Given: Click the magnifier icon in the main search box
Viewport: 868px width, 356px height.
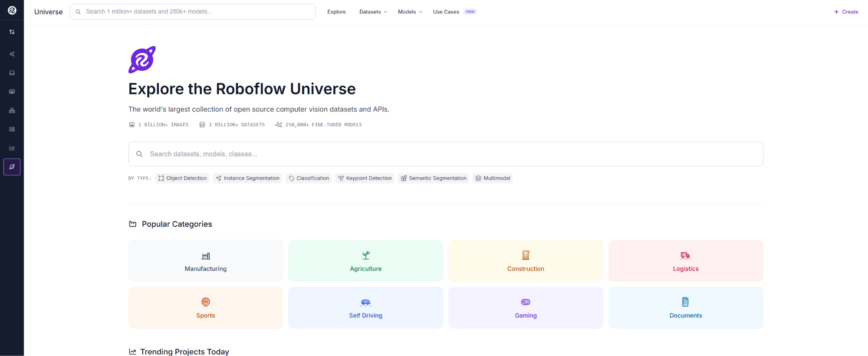Looking at the screenshot, I should tap(139, 154).
